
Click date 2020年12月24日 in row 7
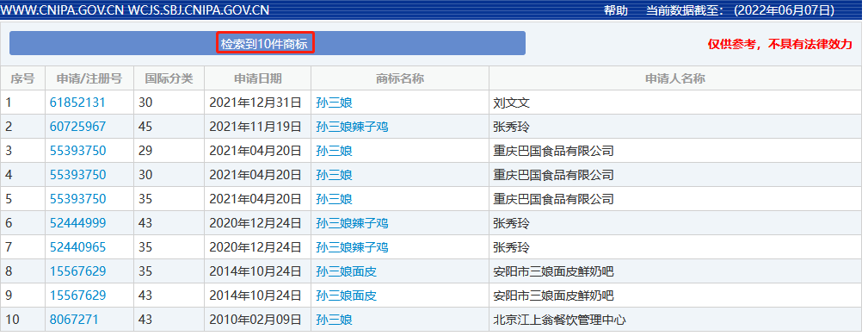[255, 247]
